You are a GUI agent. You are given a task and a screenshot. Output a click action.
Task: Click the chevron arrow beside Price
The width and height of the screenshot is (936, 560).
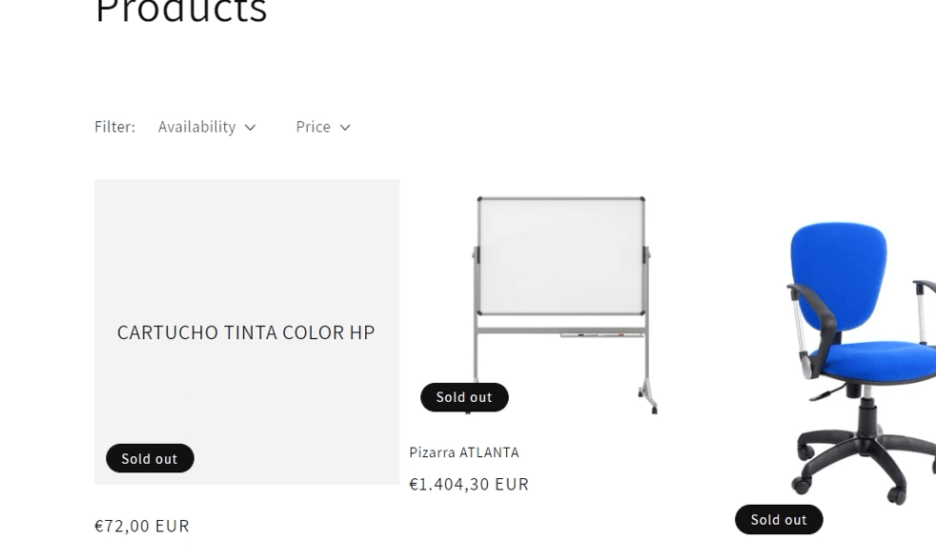pos(345,128)
